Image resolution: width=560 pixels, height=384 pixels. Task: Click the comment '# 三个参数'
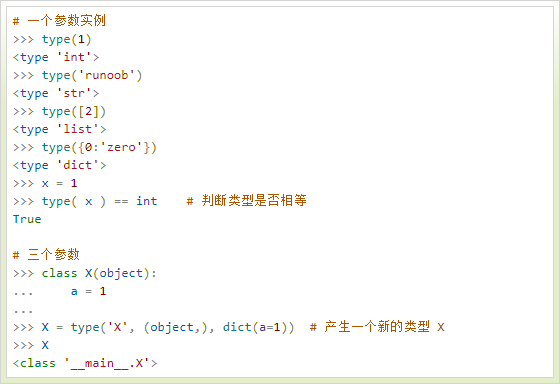point(46,254)
